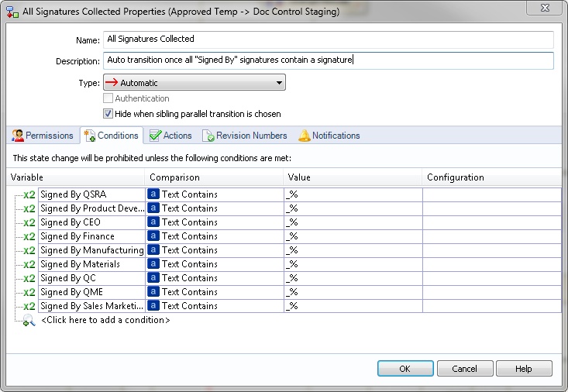Click 'Text Contains' in the Signed By QSRA row
568x392 pixels.
189,194
